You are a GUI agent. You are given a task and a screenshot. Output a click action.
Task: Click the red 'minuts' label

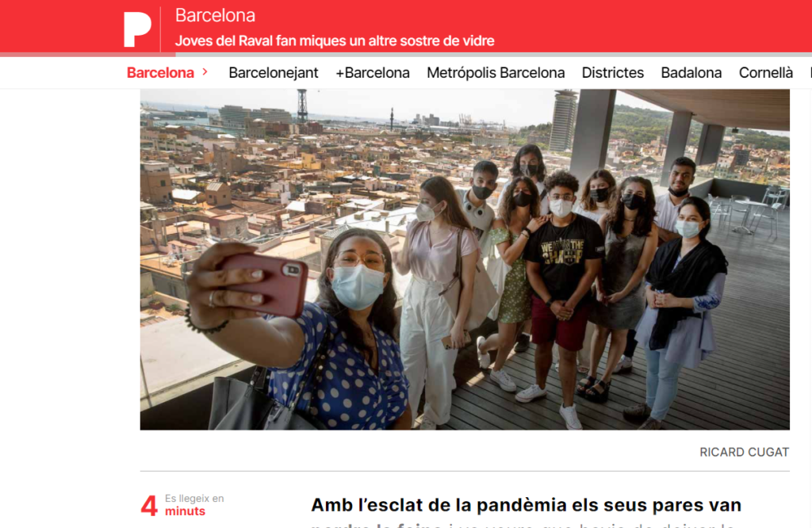click(185, 511)
